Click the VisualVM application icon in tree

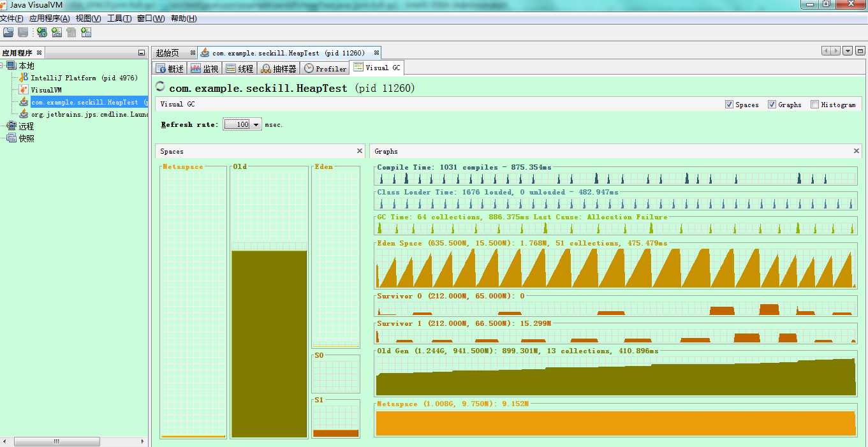pyautogui.click(x=24, y=90)
